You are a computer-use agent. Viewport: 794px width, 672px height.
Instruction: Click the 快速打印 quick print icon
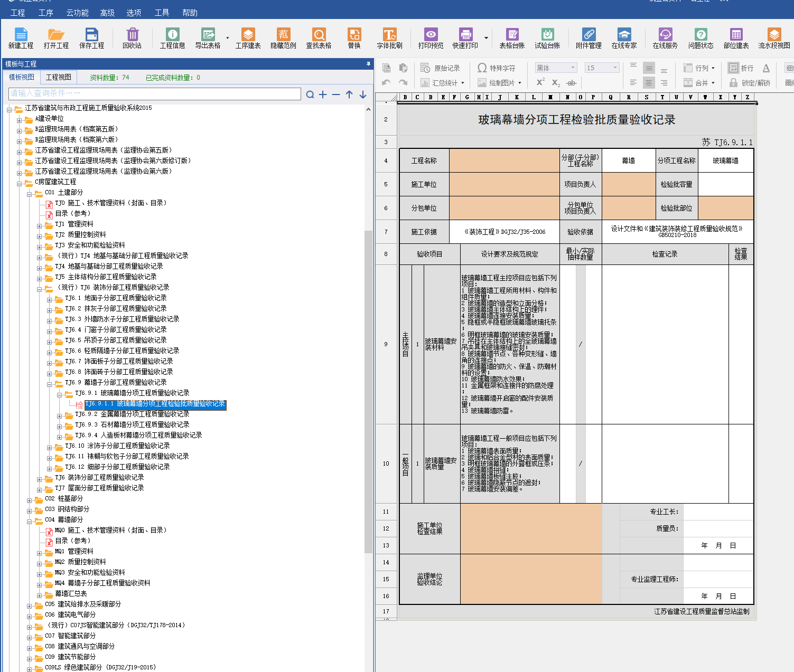tap(465, 38)
